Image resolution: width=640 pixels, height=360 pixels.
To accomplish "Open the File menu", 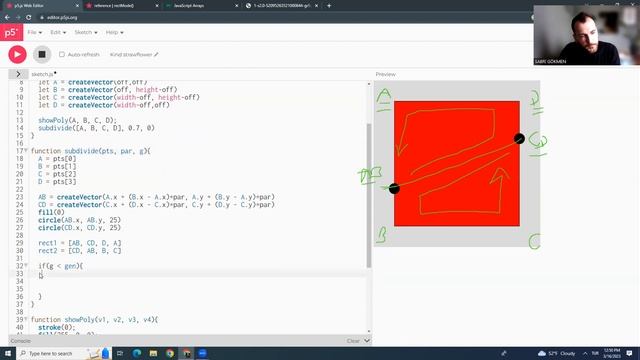I will [34, 32].
